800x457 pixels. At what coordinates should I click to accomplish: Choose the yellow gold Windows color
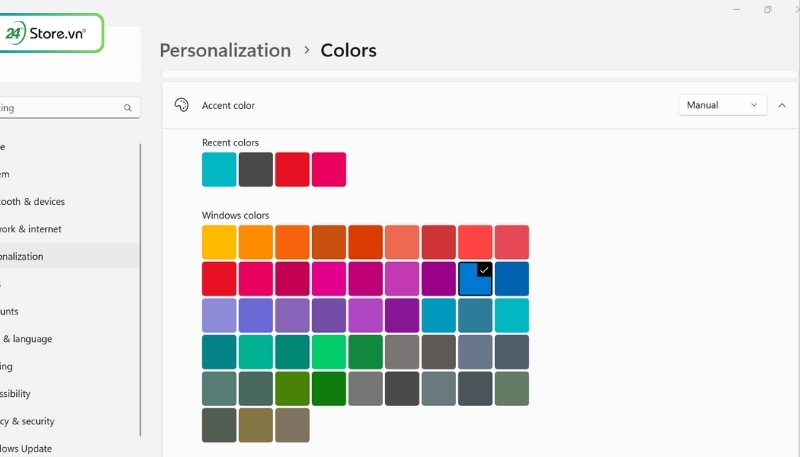pos(219,242)
